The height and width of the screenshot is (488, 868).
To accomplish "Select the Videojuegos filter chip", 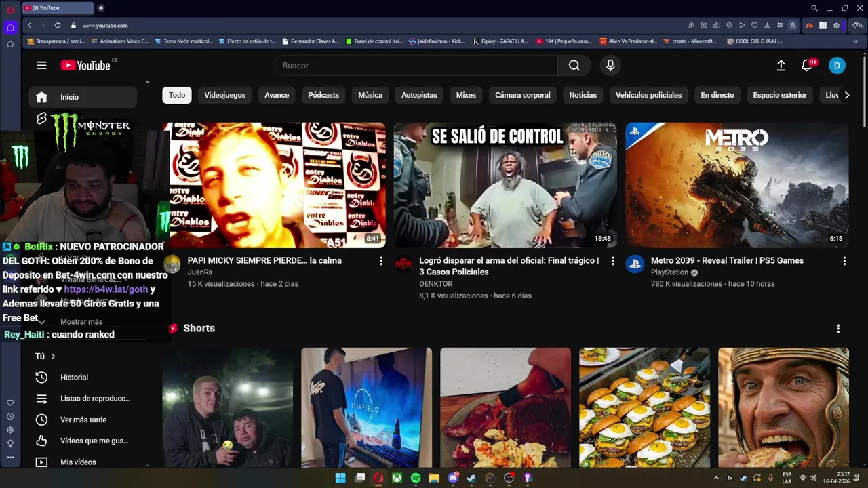I will [x=225, y=95].
